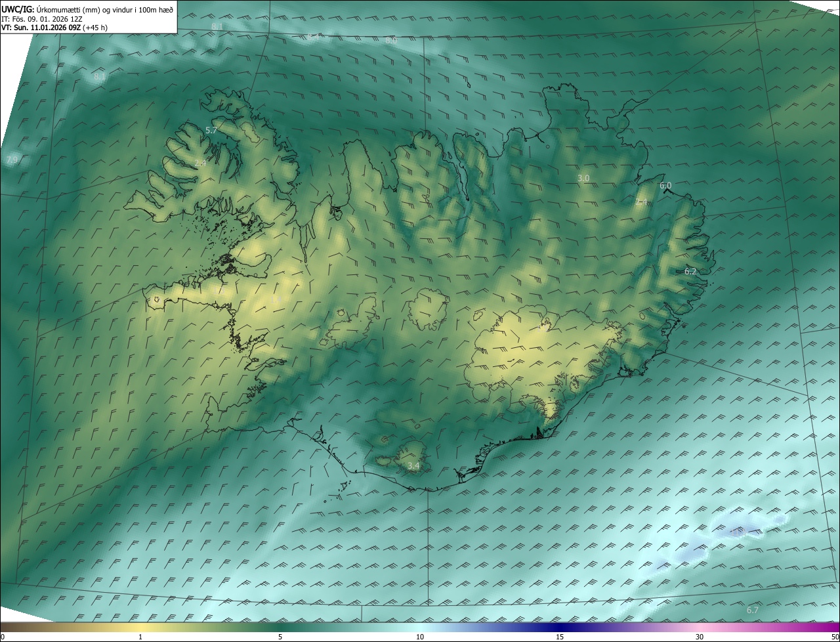Screen dimensions: 840x642
Task: Click the 7.9 value label on the map
Action: 12,160
